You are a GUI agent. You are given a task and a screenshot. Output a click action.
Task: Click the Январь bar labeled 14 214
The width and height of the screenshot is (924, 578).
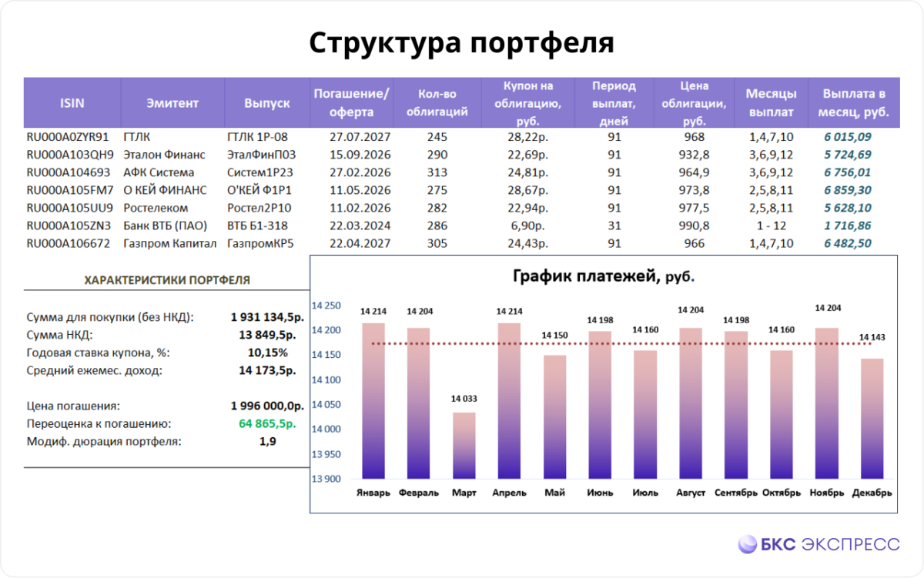[x=375, y=400]
